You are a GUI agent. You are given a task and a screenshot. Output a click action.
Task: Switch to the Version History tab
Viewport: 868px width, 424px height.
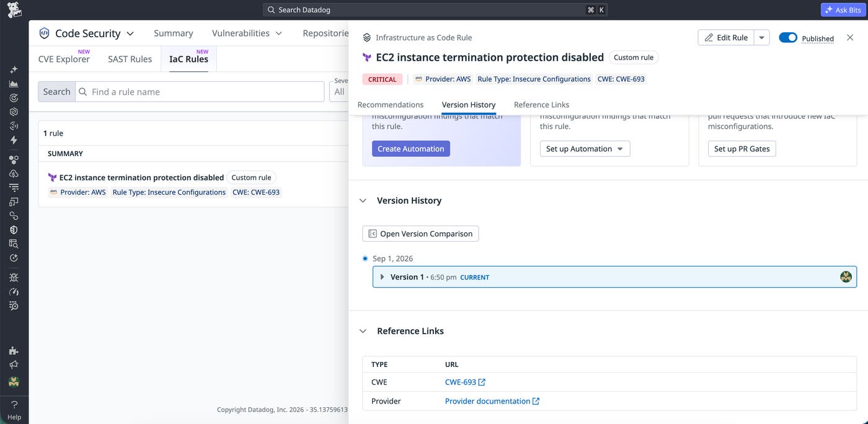pos(469,105)
